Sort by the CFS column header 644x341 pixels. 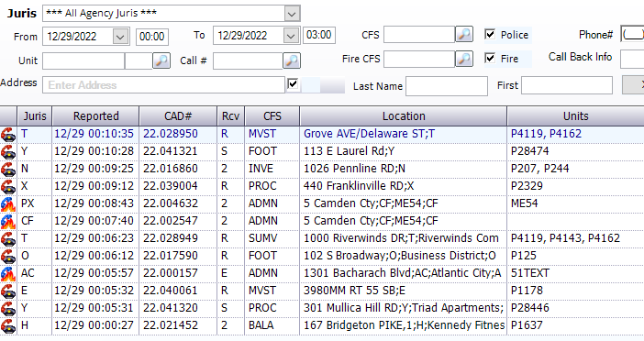pyautogui.click(x=272, y=116)
